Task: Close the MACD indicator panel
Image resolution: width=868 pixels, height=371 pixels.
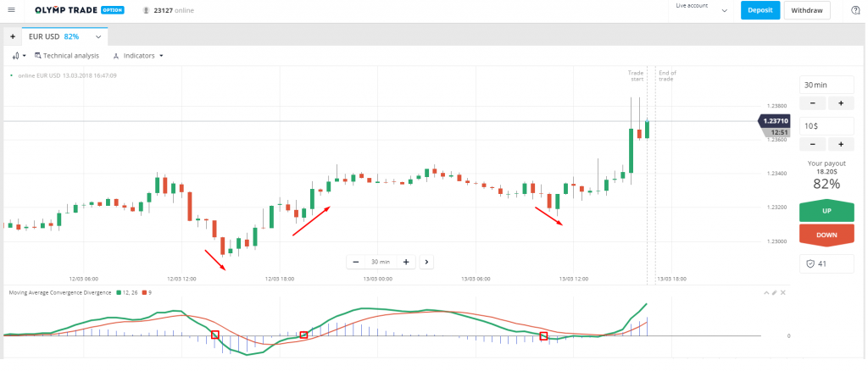Action: click(782, 292)
